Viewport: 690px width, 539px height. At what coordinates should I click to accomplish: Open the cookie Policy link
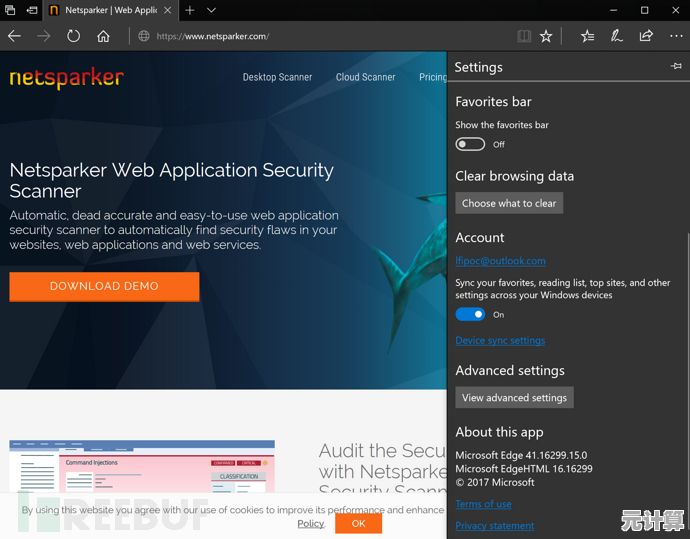coord(311,524)
